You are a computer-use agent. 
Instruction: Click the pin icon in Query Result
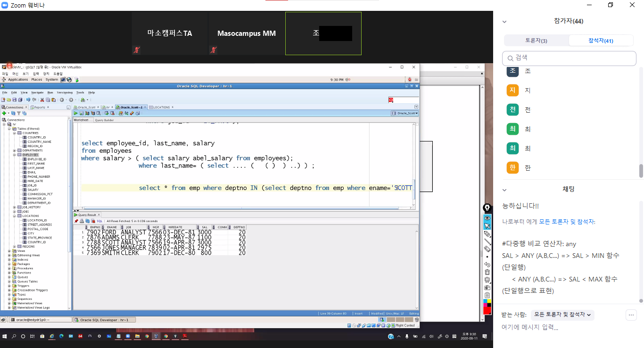76,221
